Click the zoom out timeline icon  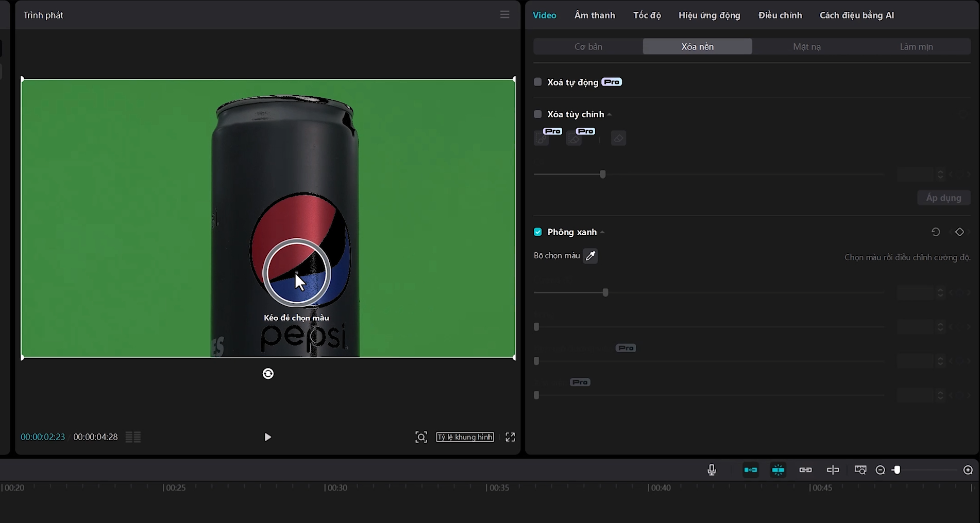tap(880, 470)
